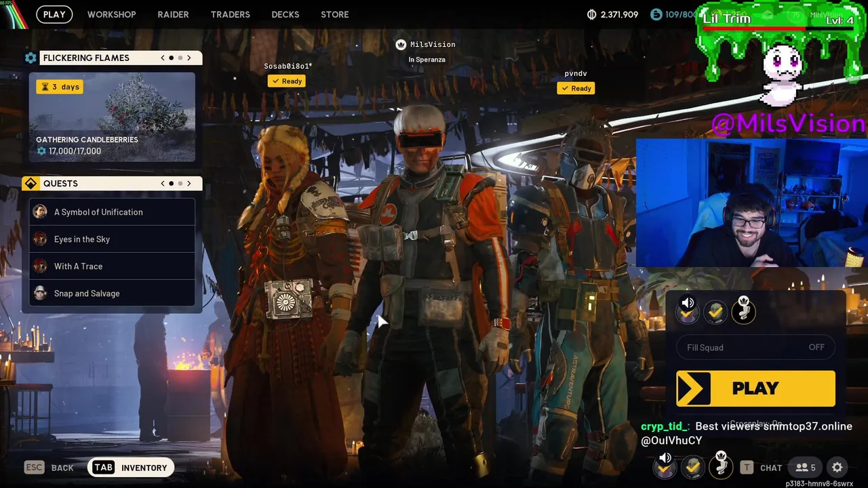The image size is (868, 488).
Task: Go to previous quests page with left chevron
Action: [163, 184]
